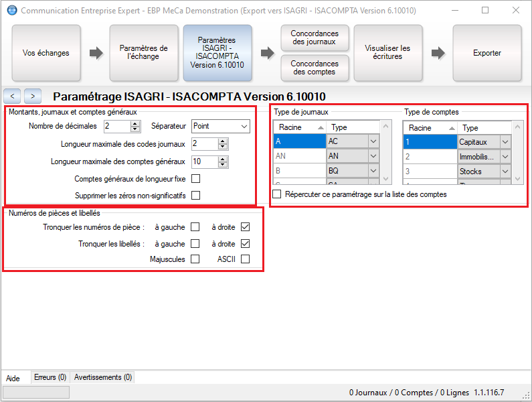Image resolution: width=532 pixels, height=402 pixels.
Task: Increase maximum general accounts length
Action: 223,159
